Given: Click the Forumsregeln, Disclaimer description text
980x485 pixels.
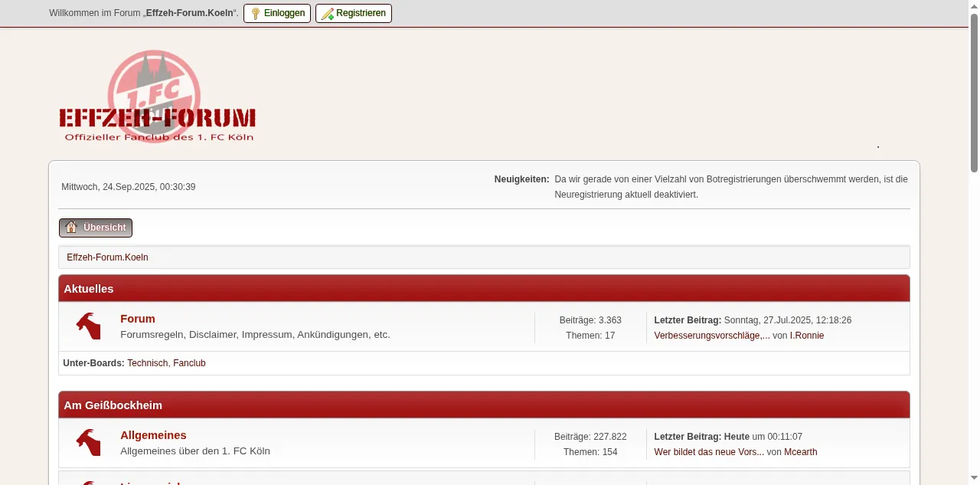Looking at the screenshot, I should [255, 335].
